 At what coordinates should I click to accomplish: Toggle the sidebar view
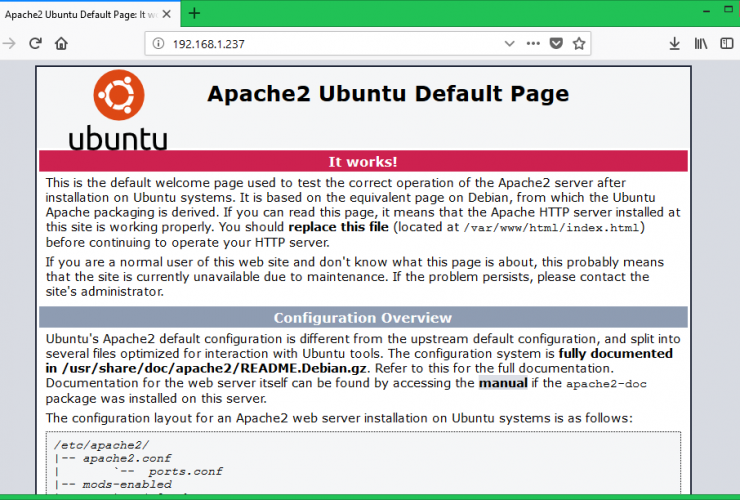(x=729, y=44)
